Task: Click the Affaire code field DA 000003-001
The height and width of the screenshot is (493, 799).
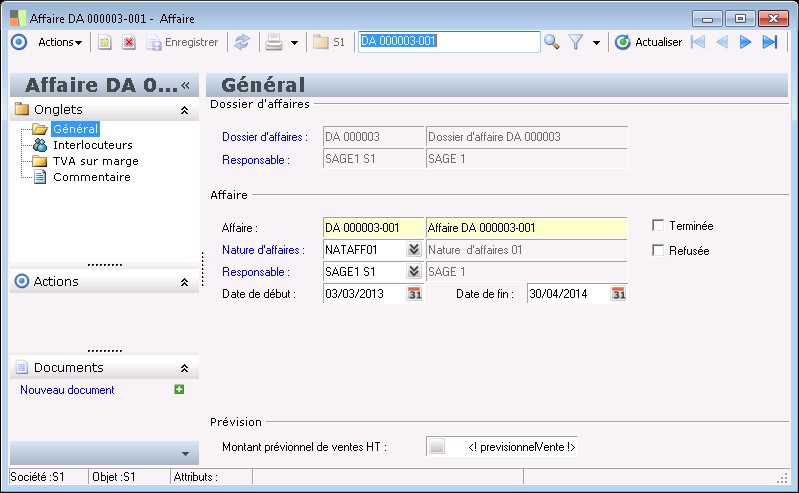Action: point(374,227)
